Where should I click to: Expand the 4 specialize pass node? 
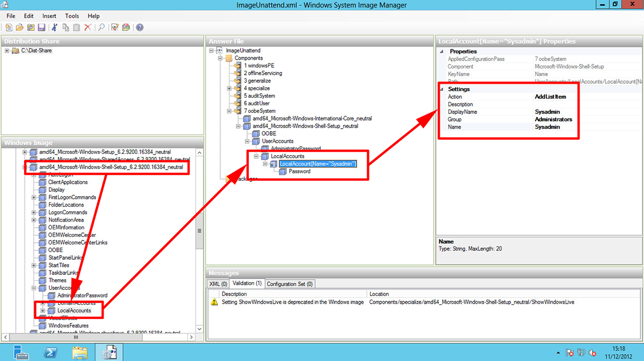229,88
